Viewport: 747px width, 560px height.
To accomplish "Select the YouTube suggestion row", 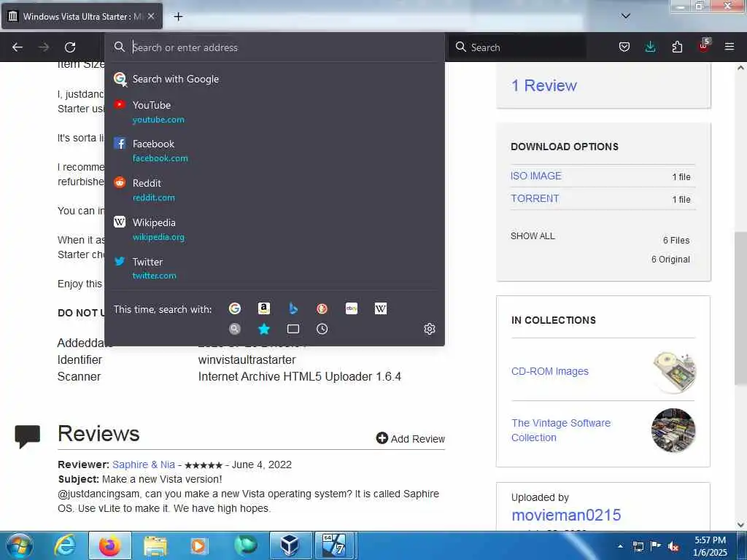I will (x=274, y=112).
